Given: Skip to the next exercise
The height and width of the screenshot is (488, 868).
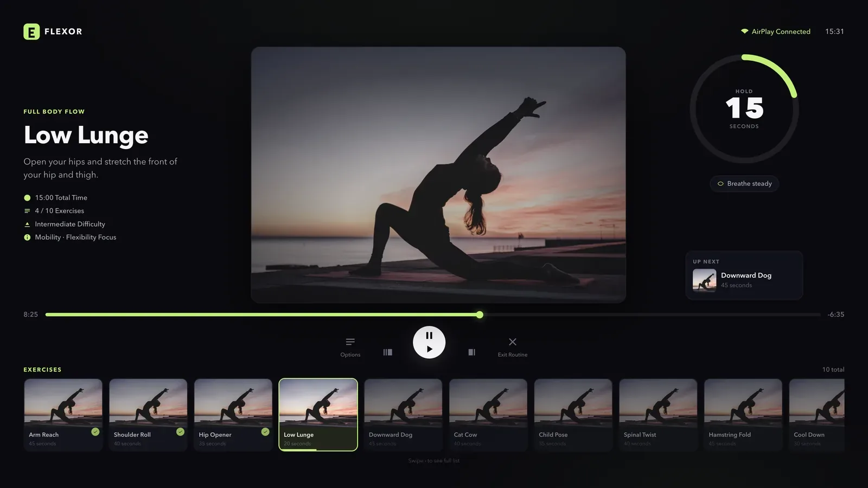Looking at the screenshot, I should [x=471, y=352].
